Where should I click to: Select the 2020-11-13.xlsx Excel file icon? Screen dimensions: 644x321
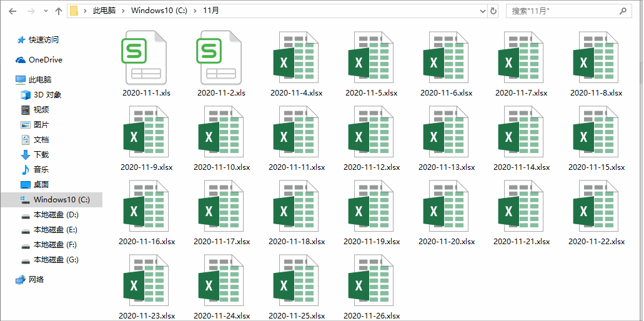point(445,132)
